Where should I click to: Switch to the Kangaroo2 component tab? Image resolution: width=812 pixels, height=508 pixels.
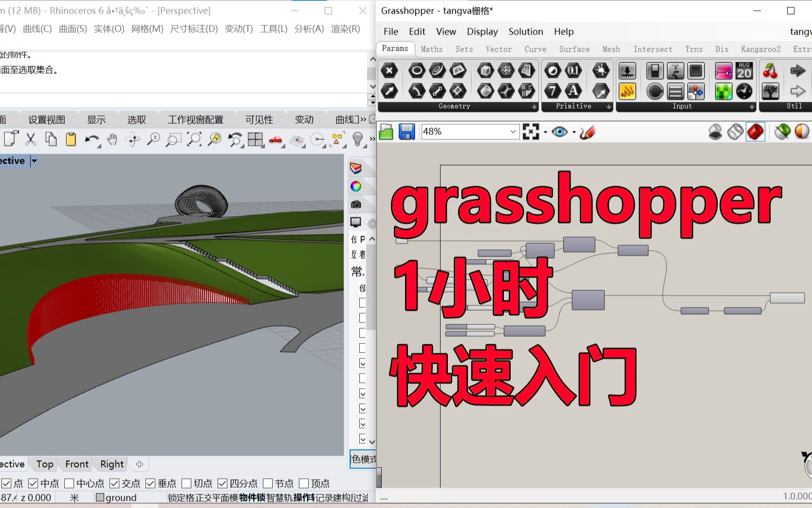pos(761,49)
